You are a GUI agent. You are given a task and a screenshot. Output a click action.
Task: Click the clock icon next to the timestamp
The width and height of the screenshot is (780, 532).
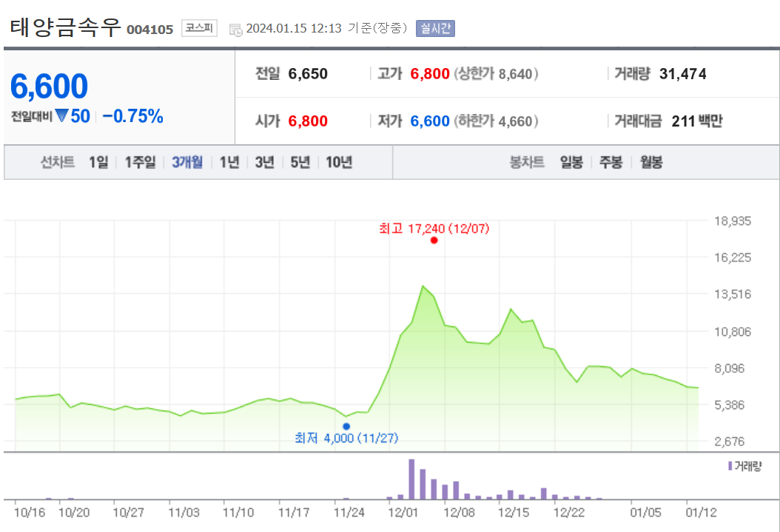236,29
